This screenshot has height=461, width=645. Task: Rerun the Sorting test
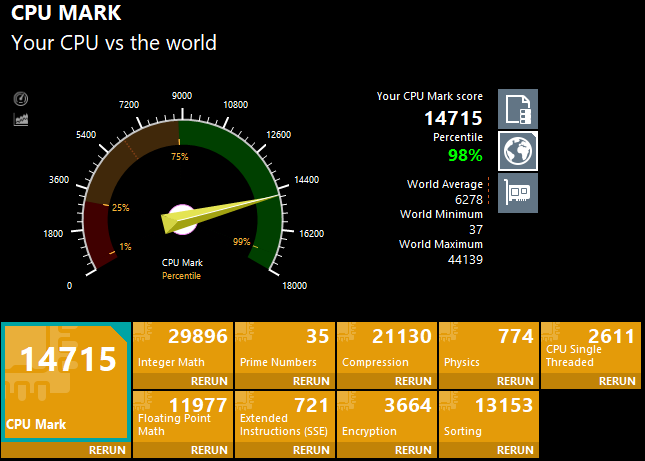515,450
